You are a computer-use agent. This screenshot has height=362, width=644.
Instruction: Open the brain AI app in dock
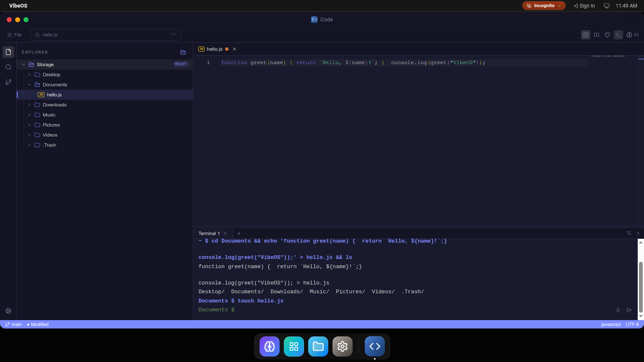pyautogui.click(x=270, y=346)
